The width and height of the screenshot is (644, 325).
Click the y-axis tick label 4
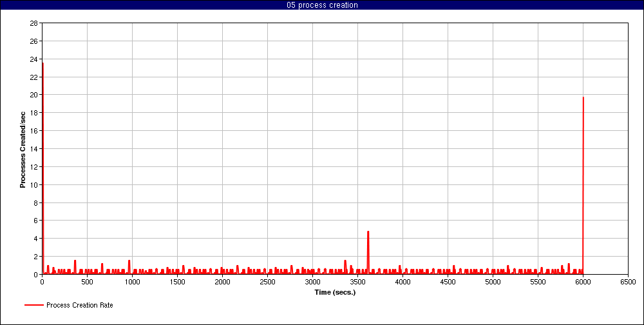tap(36, 239)
